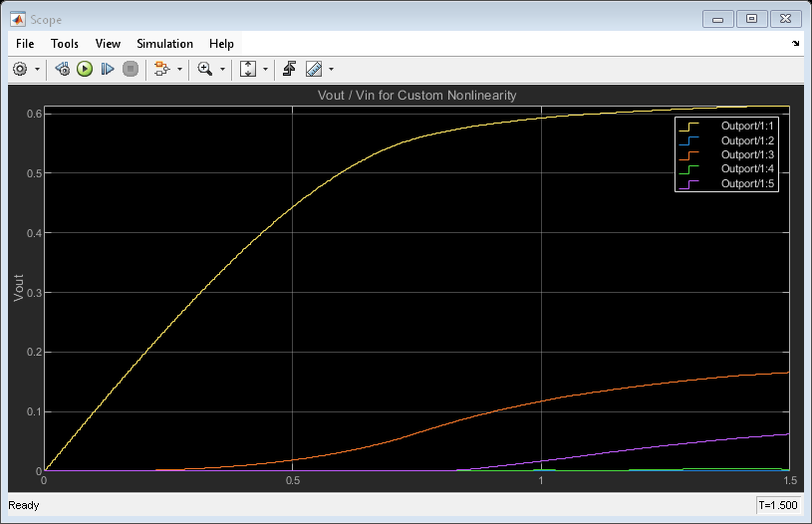812x524 pixels.
Task: Click the plot title Vout / Vin text
Action: [x=415, y=96]
